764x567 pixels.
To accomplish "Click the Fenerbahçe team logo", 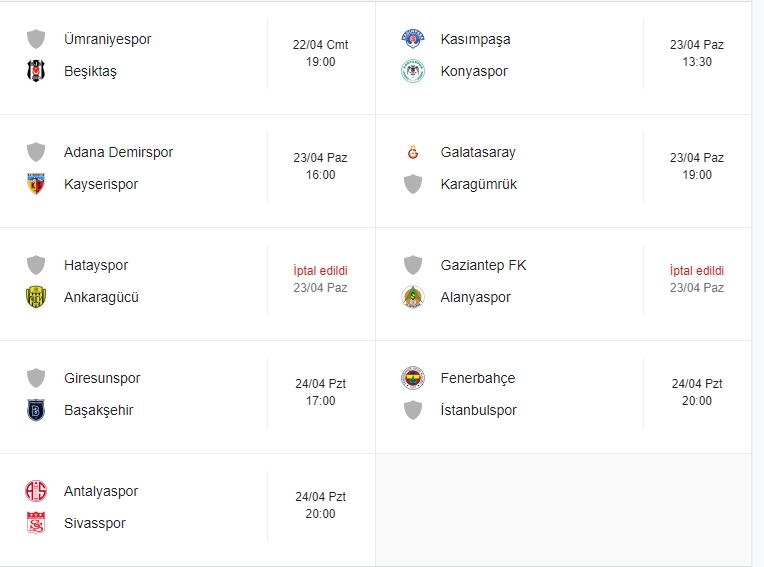I will point(412,378).
